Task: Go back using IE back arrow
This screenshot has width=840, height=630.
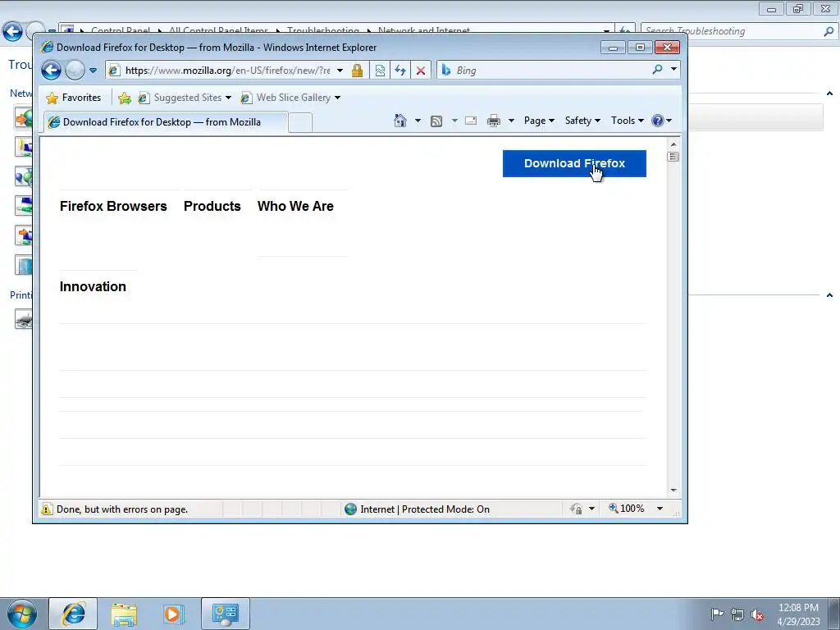Action: (x=52, y=71)
